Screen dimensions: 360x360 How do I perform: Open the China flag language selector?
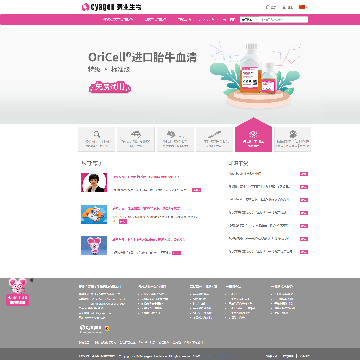click(303, 7)
